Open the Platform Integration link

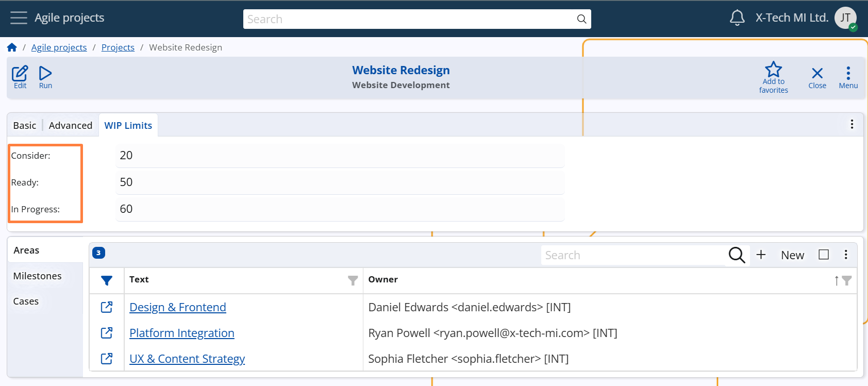(x=181, y=333)
